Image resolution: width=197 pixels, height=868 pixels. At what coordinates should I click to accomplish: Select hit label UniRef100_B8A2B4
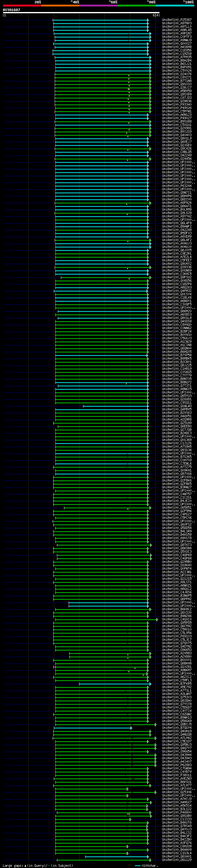click(x=177, y=60)
